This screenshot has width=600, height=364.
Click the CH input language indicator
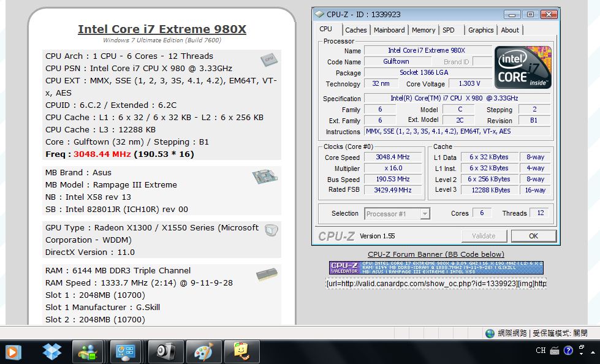pos(541,351)
